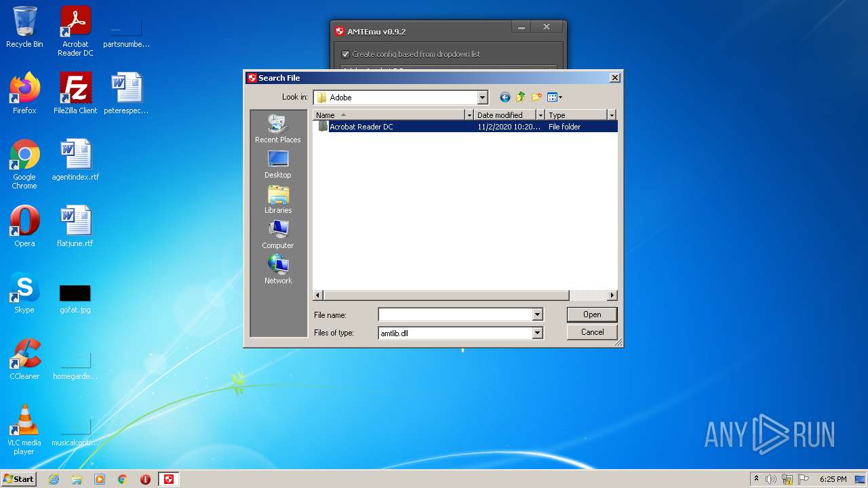Open Firefox desktop shortcut
This screenshot has width=868, height=488.
click(24, 94)
